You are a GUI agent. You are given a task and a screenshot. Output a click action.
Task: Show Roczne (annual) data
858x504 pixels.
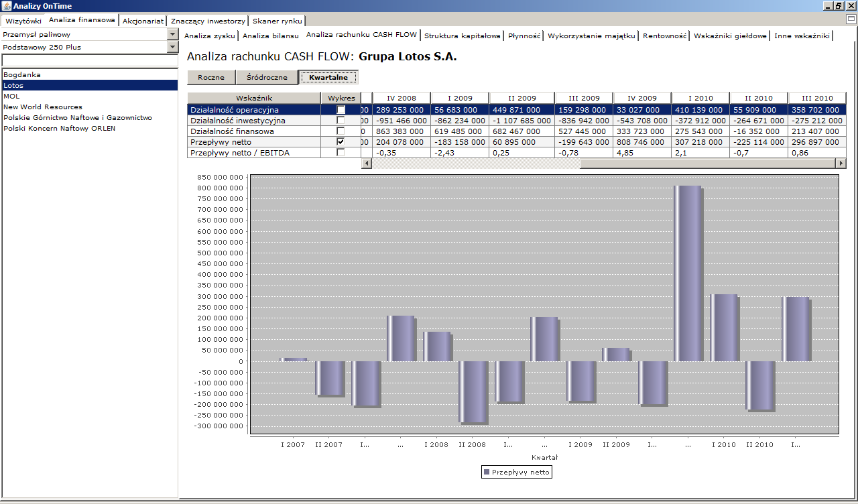pyautogui.click(x=211, y=77)
